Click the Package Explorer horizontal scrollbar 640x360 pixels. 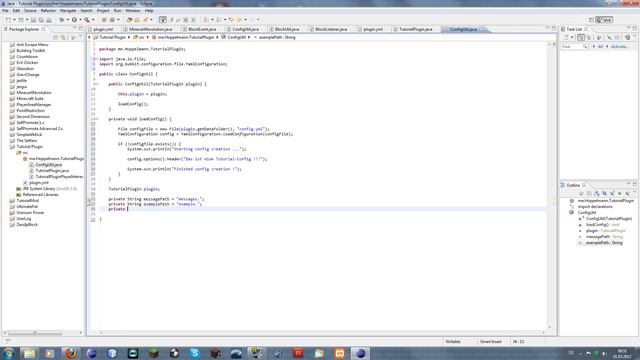[35, 333]
